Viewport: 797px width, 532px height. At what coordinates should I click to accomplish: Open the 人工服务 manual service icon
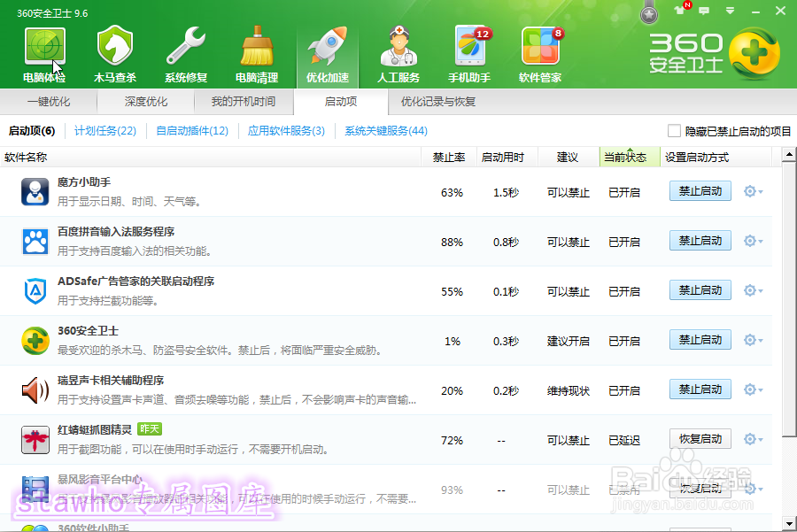point(398,51)
